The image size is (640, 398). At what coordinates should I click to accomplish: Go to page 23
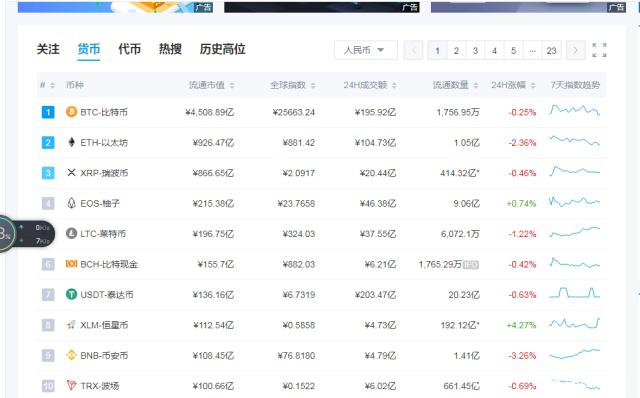551,51
